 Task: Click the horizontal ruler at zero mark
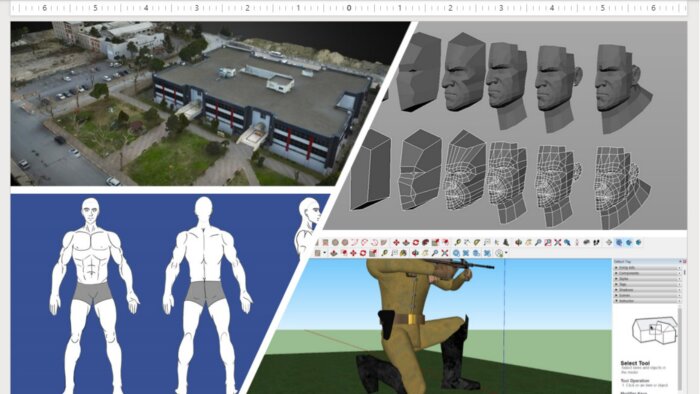pos(349,8)
